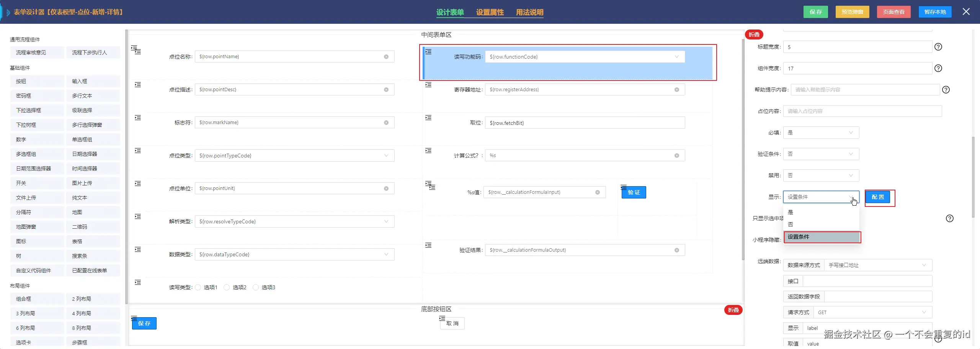Click the drag handle icon beside 标志符

coord(138,118)
